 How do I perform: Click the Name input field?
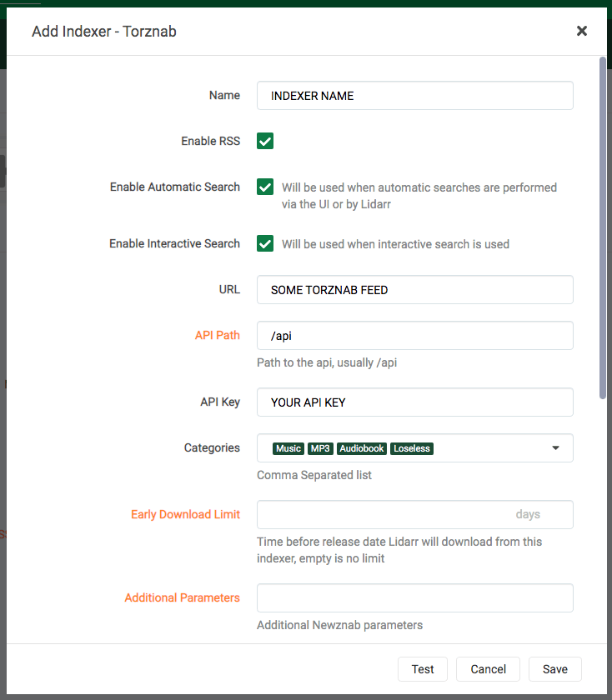414,96
